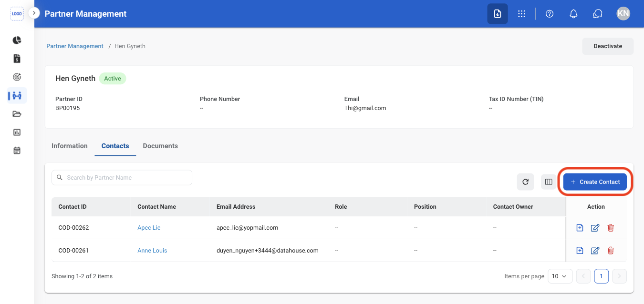Switch to the Documents tab

[x=160, y=146]
